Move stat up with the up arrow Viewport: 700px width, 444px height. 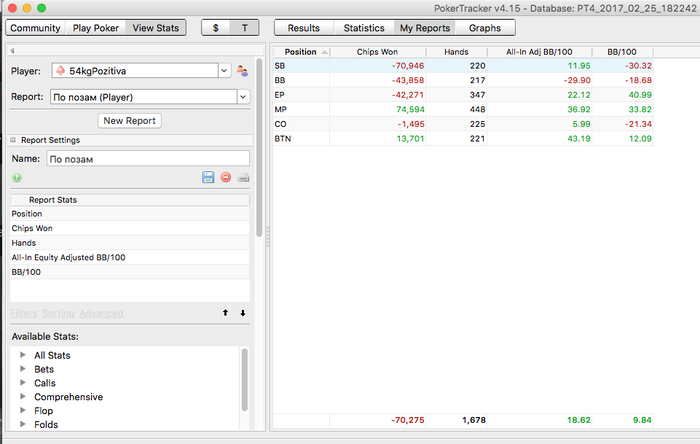(225, 313)
